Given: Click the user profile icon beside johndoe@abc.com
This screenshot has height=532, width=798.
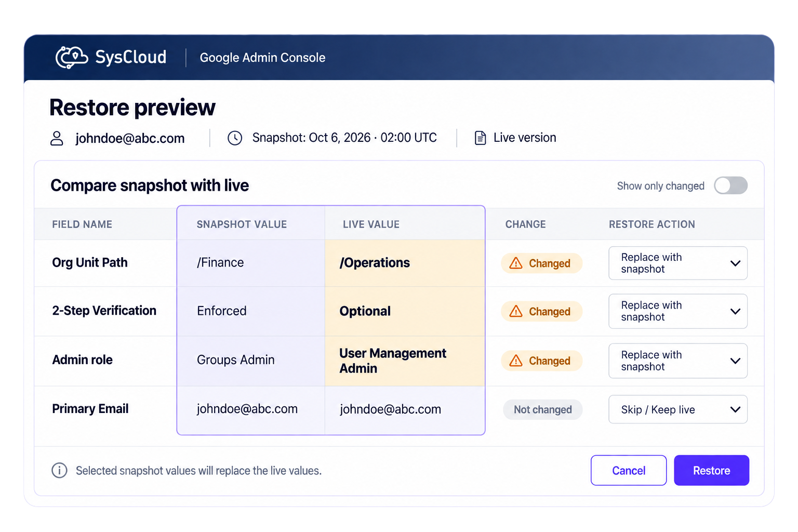Looking at the screenshot, I should tap(57, 138).
